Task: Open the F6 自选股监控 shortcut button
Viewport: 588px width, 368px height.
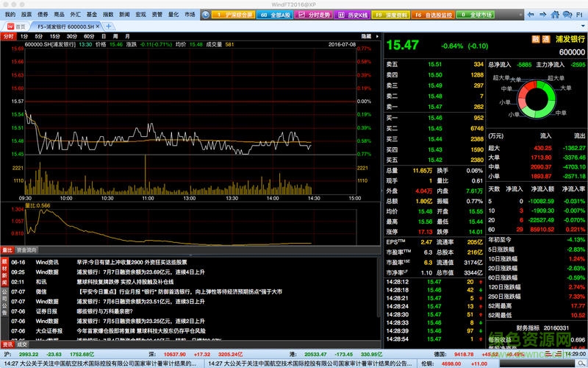Action: (433, 15)
